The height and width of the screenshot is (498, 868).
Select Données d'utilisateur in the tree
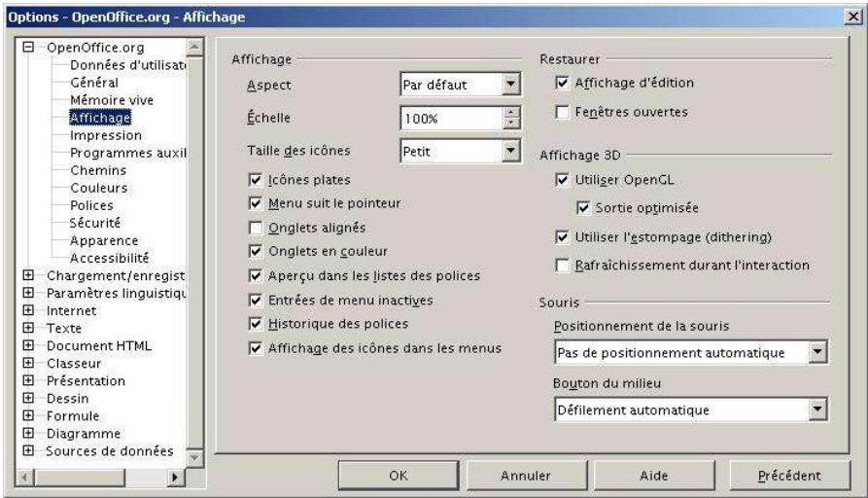128,65
